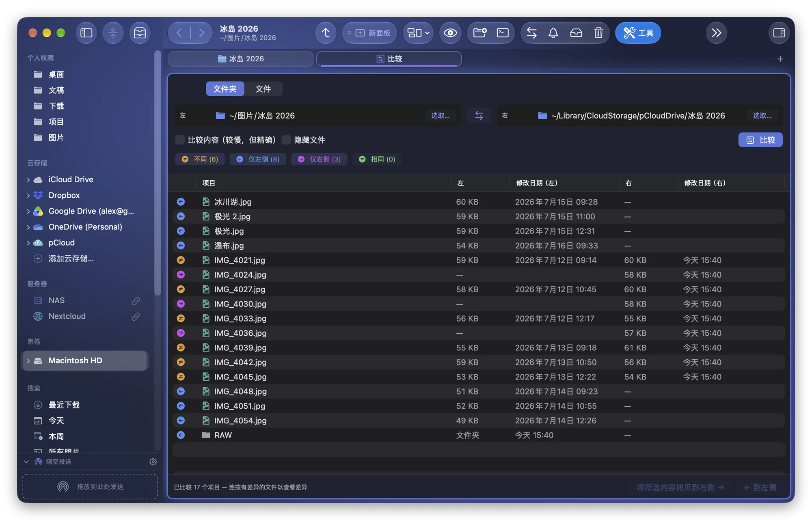Click the sidebar scrollbar
This screenshot has width=812, height=520.
[x=158, y=173]
